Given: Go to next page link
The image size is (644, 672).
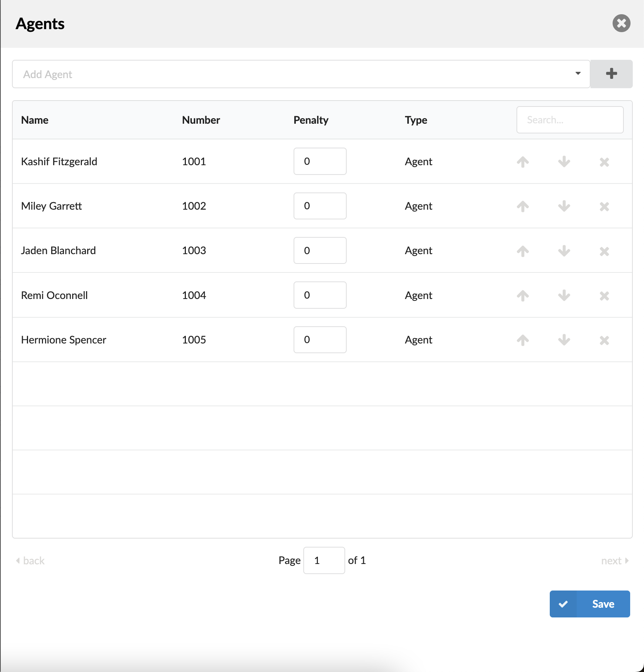Looking at the screenshot, I should click(615, 561).
